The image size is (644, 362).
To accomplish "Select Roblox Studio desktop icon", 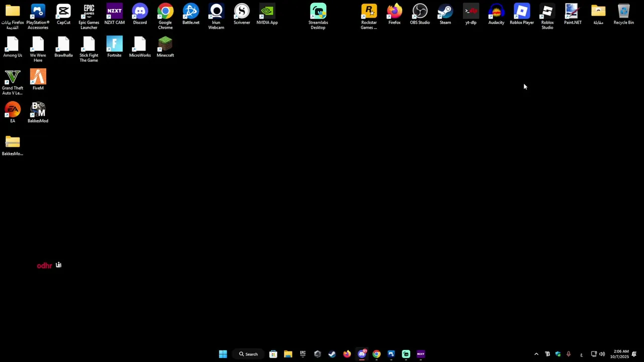I will coord(547,17).
